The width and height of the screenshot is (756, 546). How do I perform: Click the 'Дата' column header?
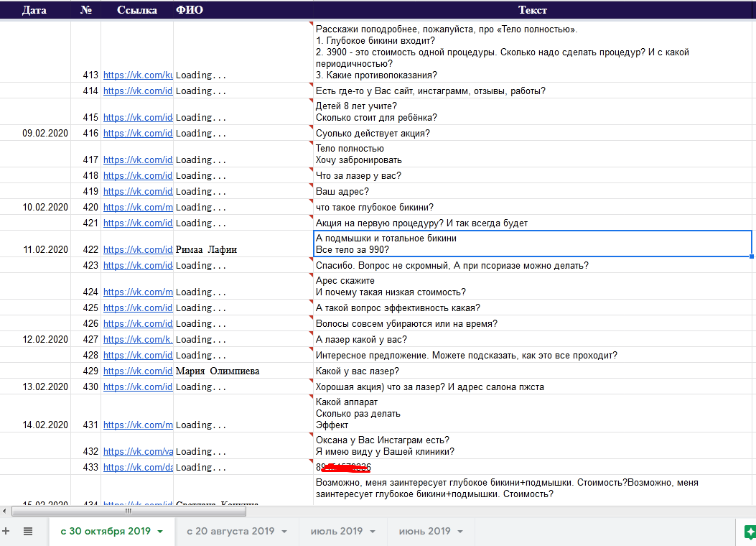pyautogui.click(x=34, y=10)
